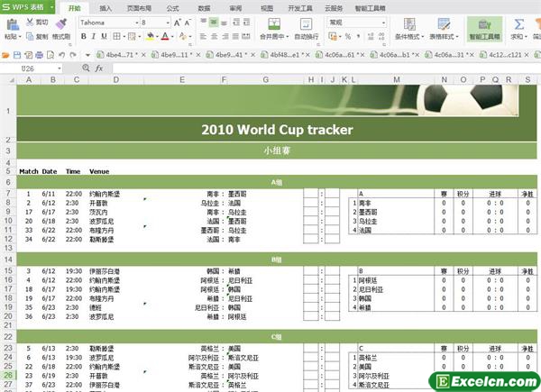Click the justify alignment icon
Viewport: 541px width, 392px height.
[235, 36]
